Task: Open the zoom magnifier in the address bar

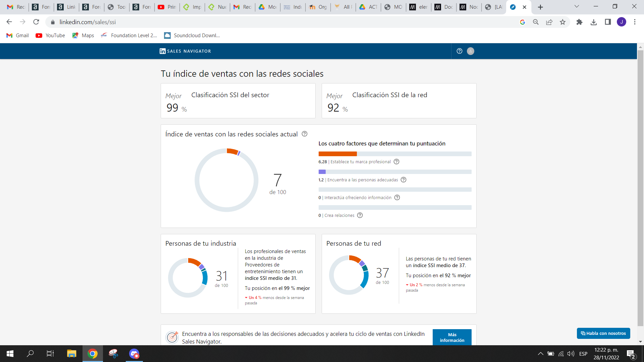Action: coord(536,22)
